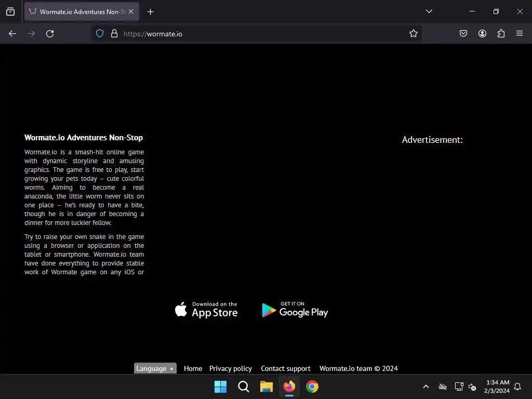Go forward one page
This screenshot has height=399, width=532.
[31, 34]
